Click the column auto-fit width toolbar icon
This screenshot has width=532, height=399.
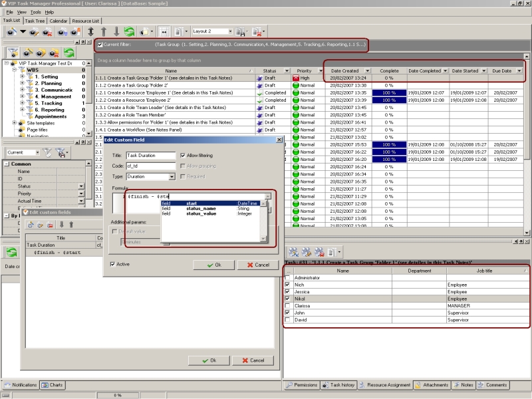click(x=164, y=31)
